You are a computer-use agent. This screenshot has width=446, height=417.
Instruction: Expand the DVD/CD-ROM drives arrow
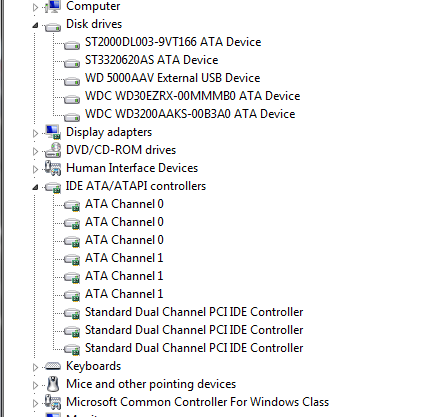coord(35,151)
